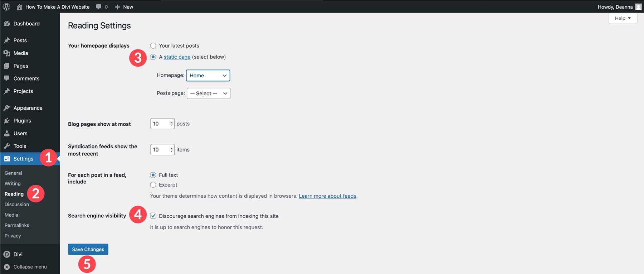Click the Projects menu label
644x274 pixels.
tap(23, 91)
